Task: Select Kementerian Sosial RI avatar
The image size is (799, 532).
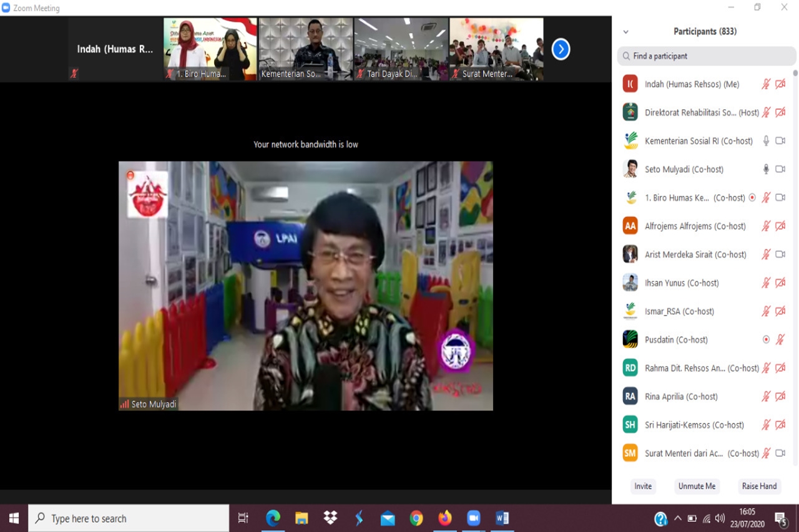Action: [x=630, y=140]
